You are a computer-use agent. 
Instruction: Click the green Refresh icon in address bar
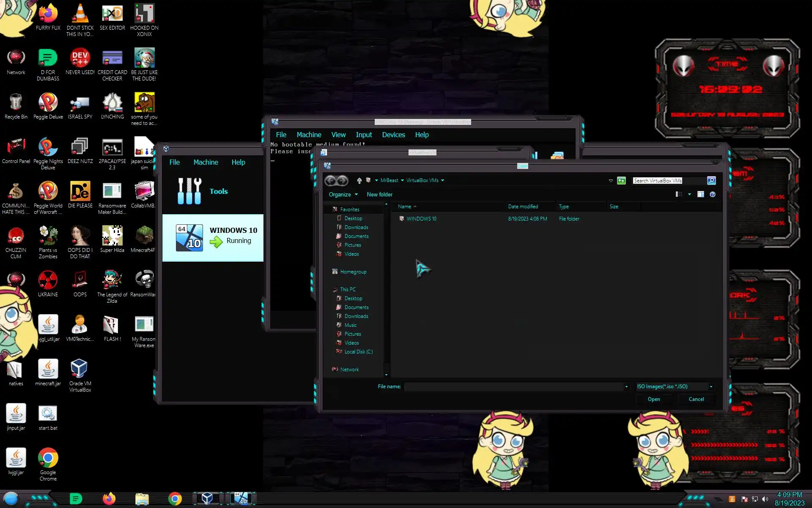pyautogui.click(x=621, y=181)
